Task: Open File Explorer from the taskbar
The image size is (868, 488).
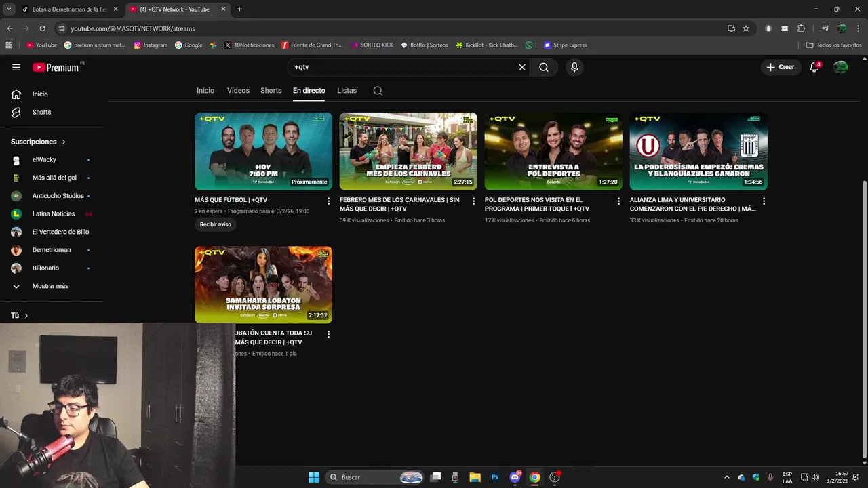Action: 475,477
